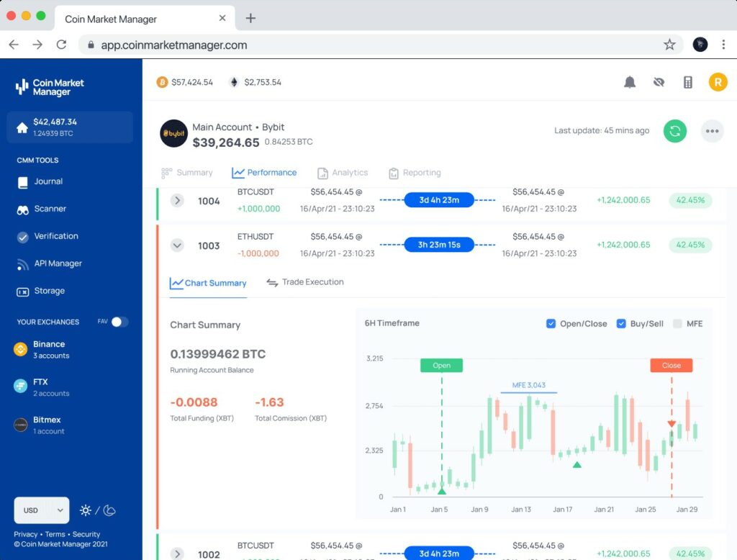Open the Privacy link in sidebar footer
The height and width of the screenshot is (560, 737).
pyautogui.click(x=25, y=535)
